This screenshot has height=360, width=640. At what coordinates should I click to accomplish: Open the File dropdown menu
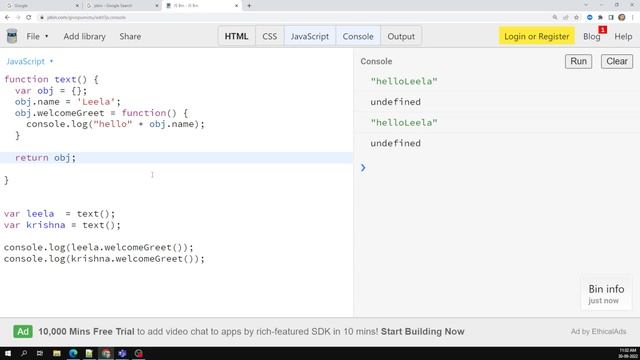tap(37, 36)
